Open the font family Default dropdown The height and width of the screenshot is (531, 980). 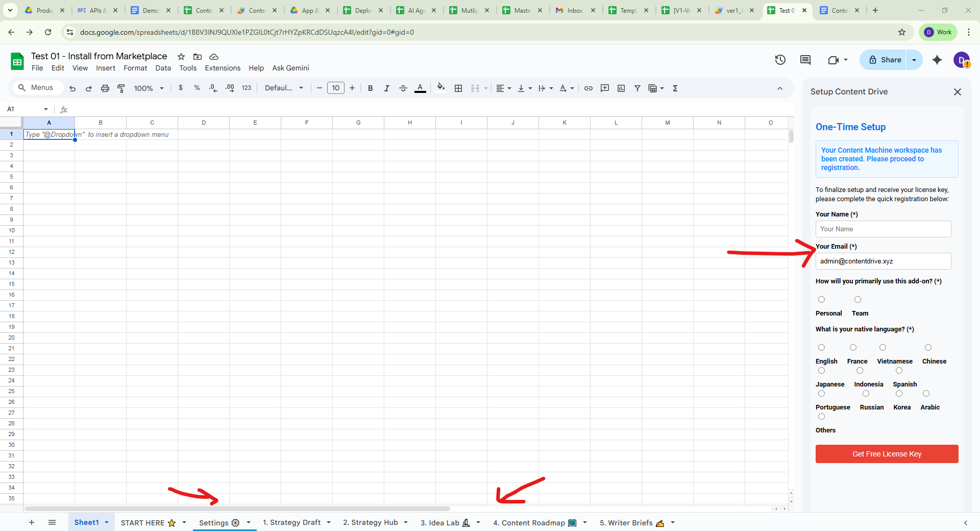284,88
